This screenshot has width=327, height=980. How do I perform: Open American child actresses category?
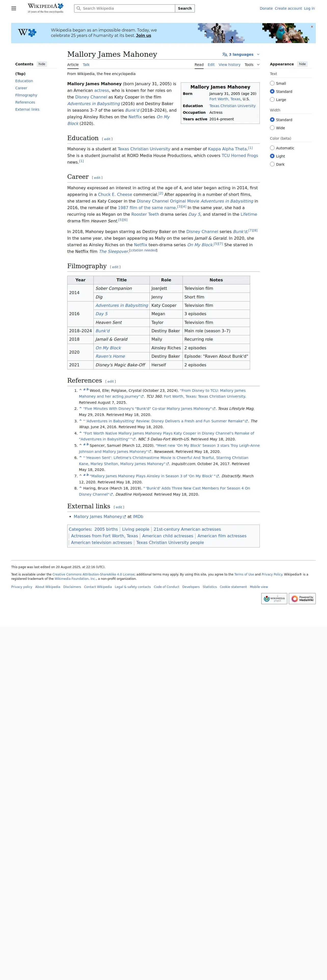tap(168, 536)
